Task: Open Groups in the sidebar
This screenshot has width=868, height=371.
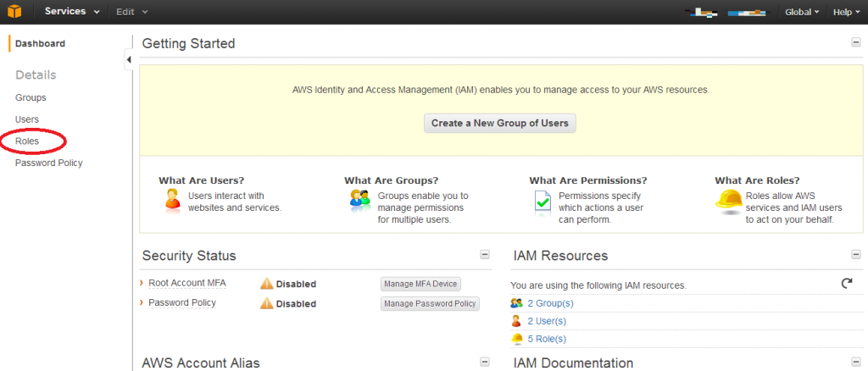Action: tap(31, 98)
